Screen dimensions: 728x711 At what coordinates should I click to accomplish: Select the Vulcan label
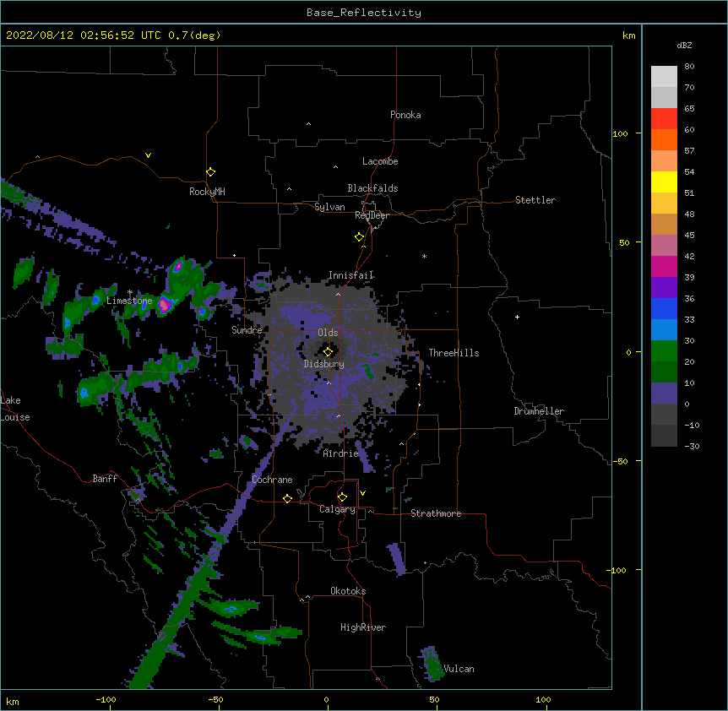click(459, 669)
